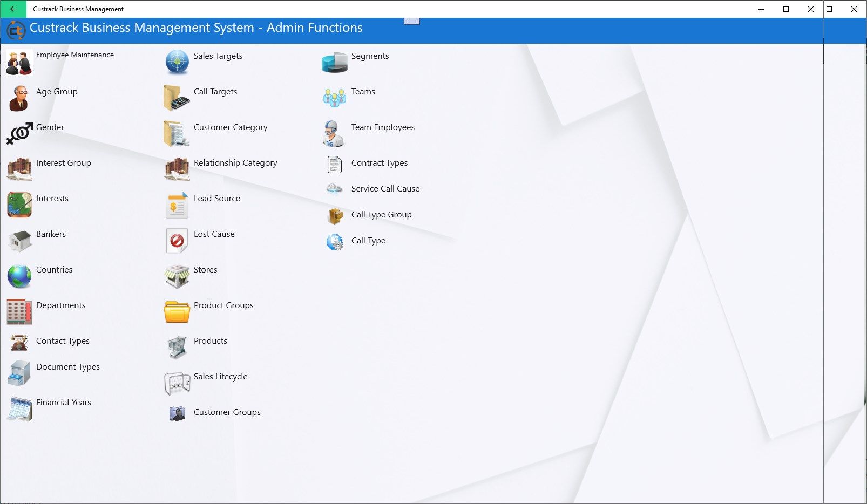This screenshot has height=504, width=867.
Task: Click the Bankers text label
Action: click(51, 234)
